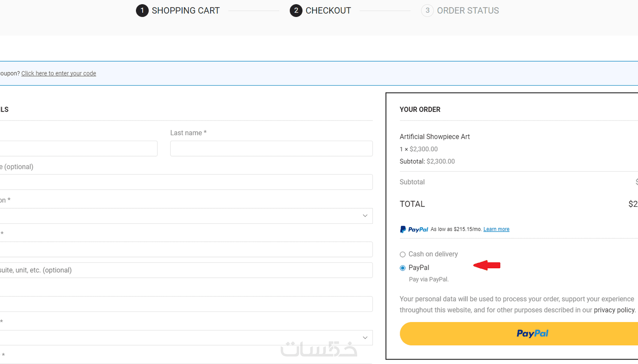Viewport: 638px width, 364px height.
Task: Click the step 3 circle icon
Action: [427, 11]
